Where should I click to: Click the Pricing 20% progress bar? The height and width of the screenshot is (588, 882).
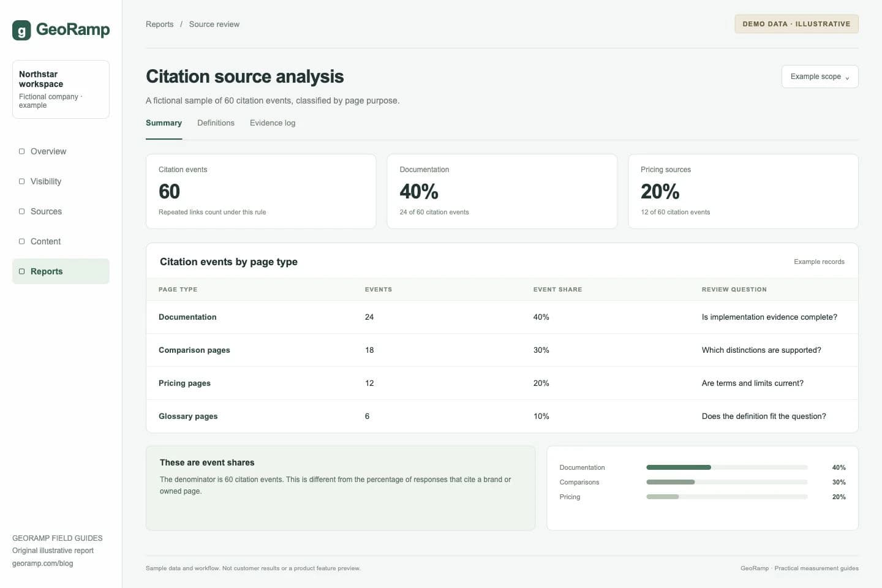tap(726, 497)
